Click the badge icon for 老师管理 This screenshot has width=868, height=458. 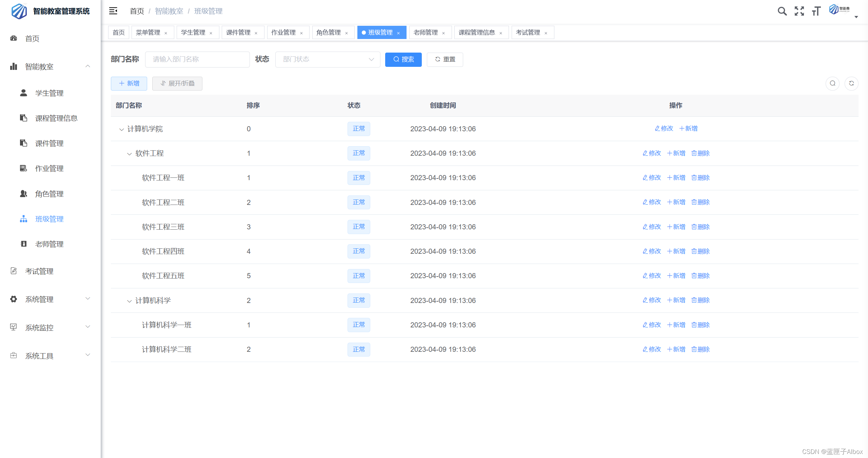tap(23, 244)
